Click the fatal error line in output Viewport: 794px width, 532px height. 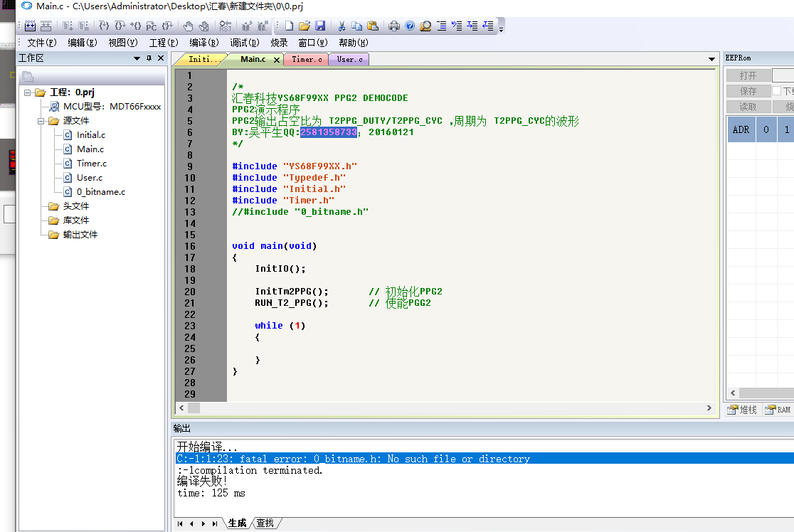(484, 459)
